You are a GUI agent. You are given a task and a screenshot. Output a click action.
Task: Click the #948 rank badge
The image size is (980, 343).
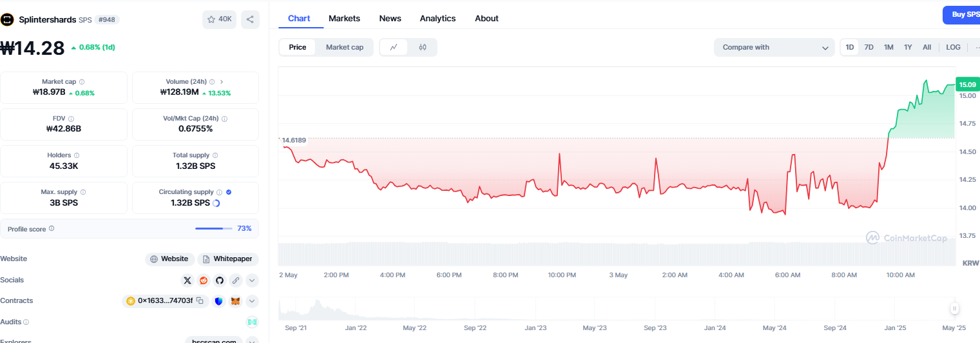point(107,20)
